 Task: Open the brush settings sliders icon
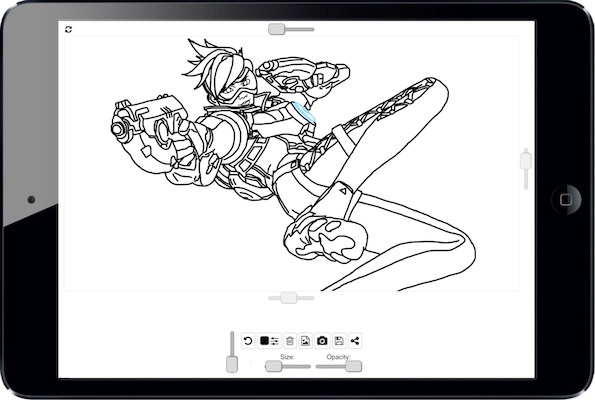point(275,341)
